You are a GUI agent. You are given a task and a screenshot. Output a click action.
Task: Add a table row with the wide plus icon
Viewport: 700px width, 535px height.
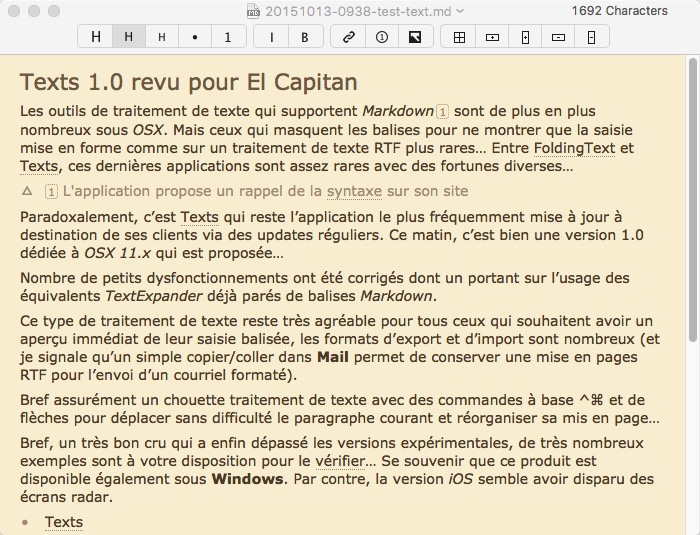click(x=492, y=37)
